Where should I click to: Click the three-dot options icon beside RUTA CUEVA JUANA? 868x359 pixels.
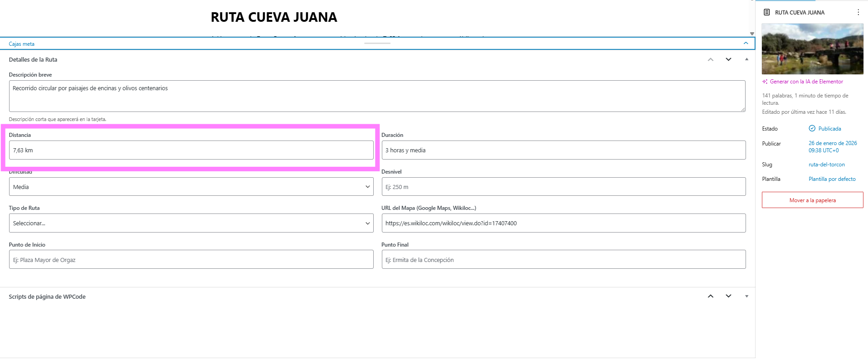pyautogui.click(x=858, y=12)
